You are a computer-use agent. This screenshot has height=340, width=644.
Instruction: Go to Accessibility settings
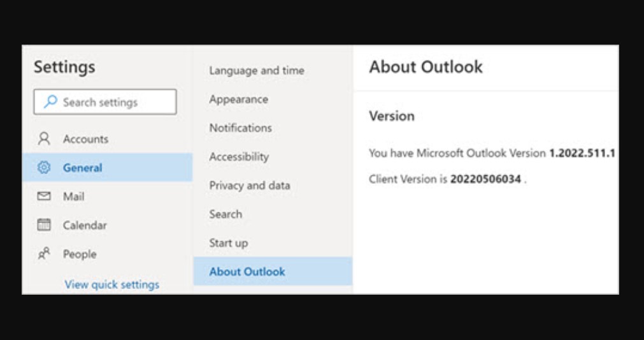tap(239, 157)
